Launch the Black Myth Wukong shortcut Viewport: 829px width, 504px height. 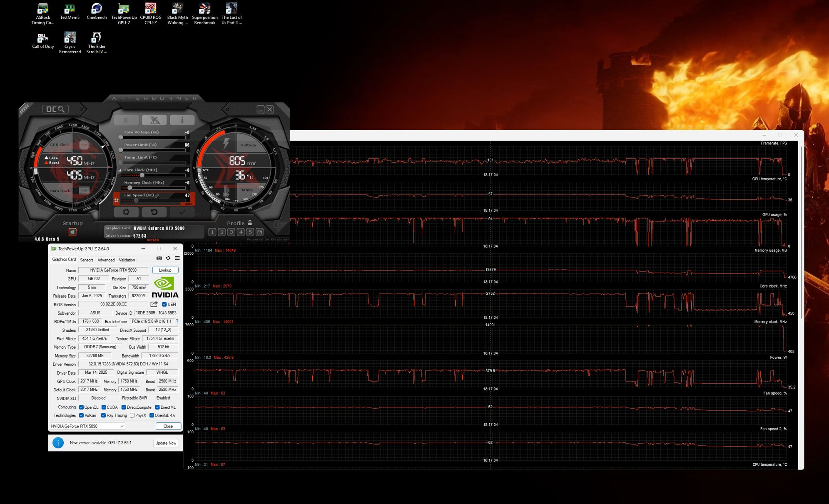click(177, 14)
